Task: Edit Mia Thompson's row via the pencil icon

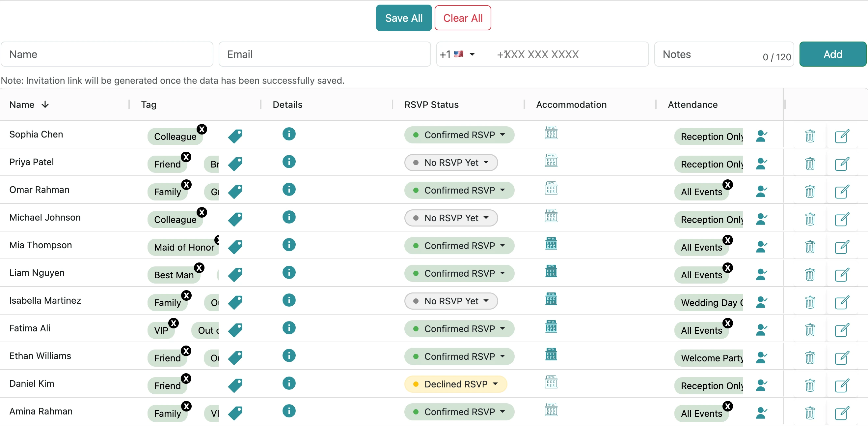Action: click(x=841, y=247)
